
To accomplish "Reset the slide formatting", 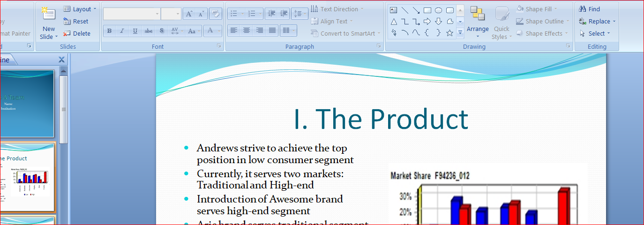I will point(76,21).
